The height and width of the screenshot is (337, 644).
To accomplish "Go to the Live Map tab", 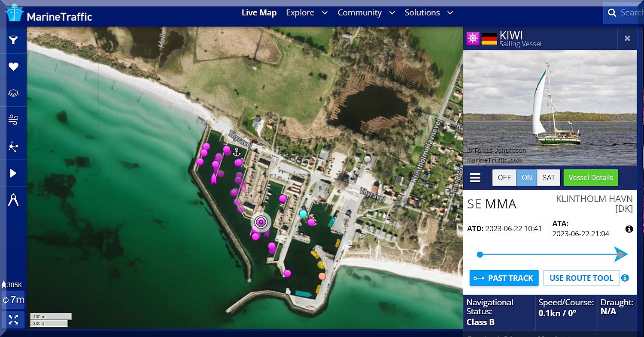I will click(259, 13).
